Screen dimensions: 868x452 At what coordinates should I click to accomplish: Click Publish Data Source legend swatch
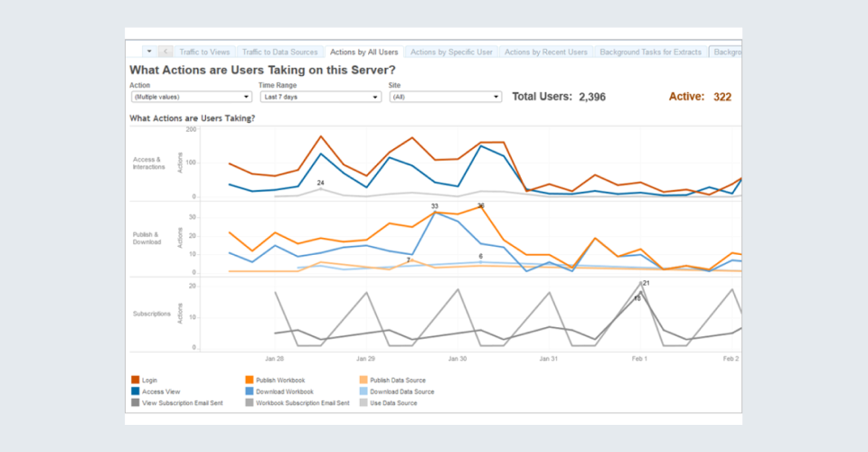click(x=363, y=381)
